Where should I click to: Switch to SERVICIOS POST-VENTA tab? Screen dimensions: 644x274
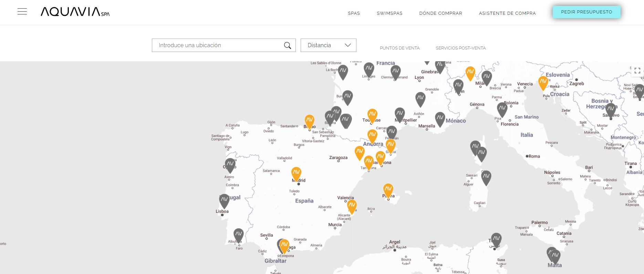460,48
